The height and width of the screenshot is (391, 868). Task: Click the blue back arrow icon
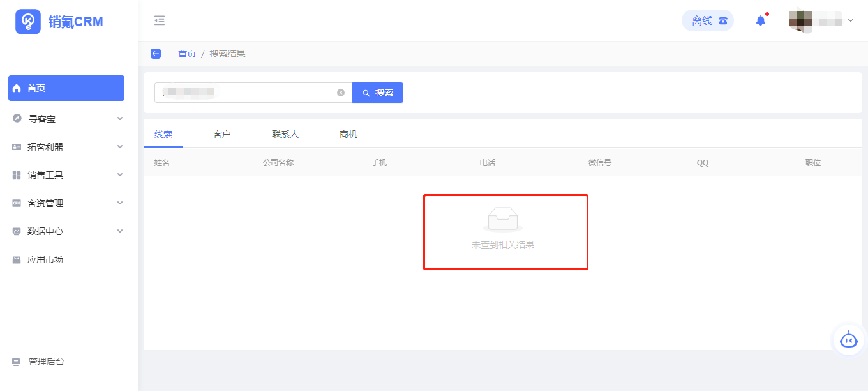tap(156, 54)
